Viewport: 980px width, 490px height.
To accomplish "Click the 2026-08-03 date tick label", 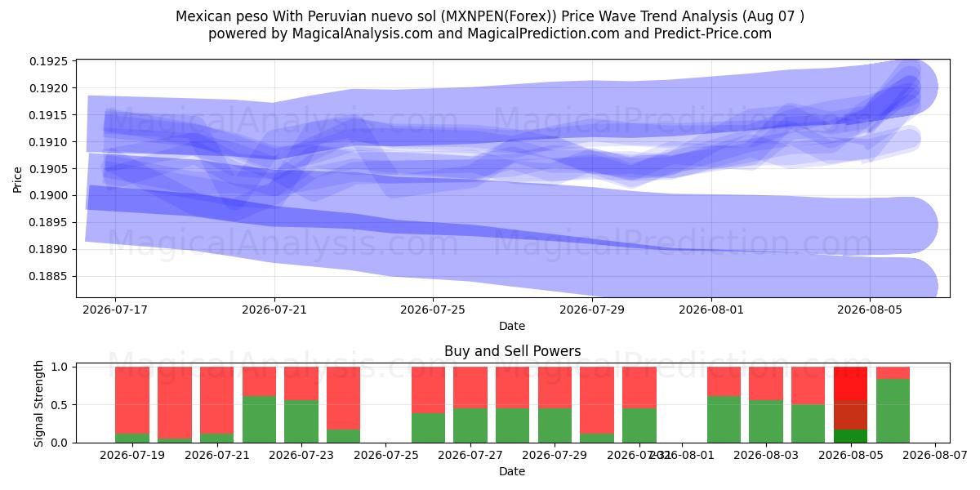I will [x=766, y=456].
